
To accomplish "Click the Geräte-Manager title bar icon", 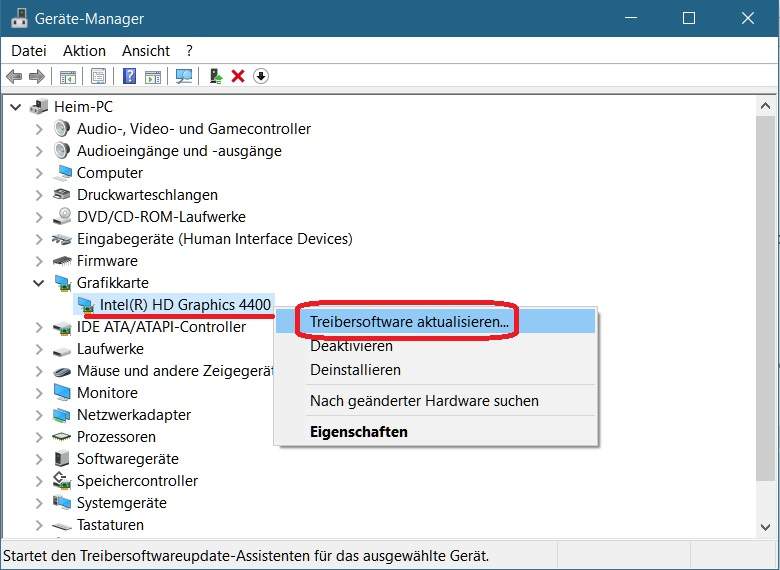I will (x=19, y=18).
